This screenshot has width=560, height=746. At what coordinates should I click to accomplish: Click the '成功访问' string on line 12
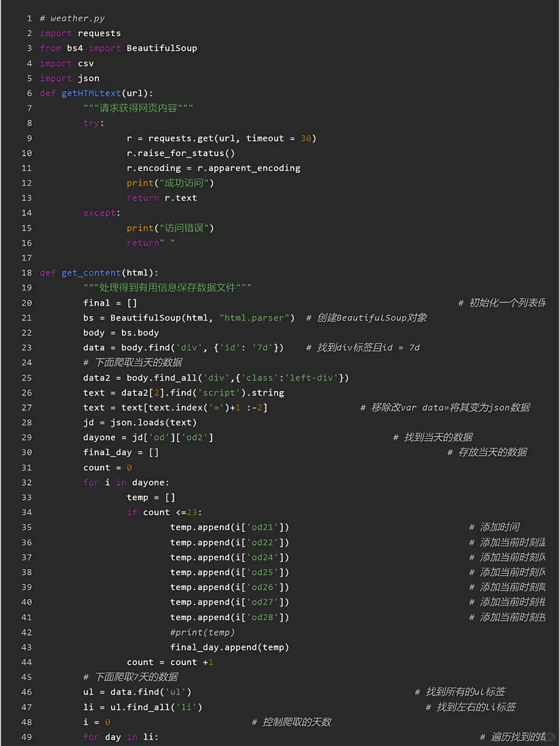pos(185,182)
